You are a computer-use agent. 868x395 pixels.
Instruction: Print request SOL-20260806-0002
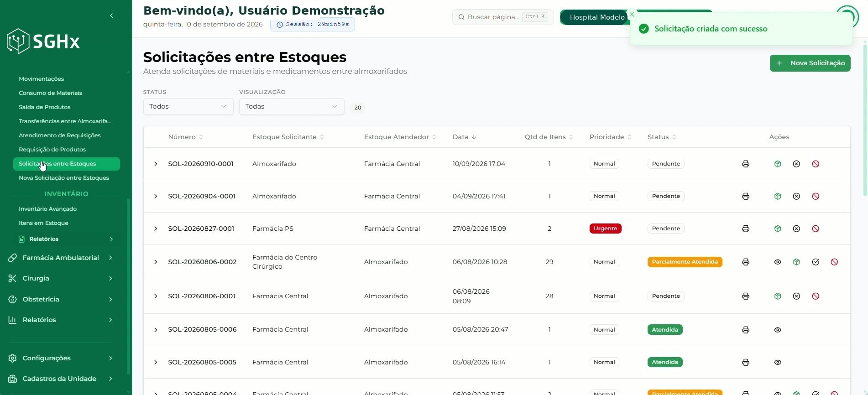[x=746, y=262]
